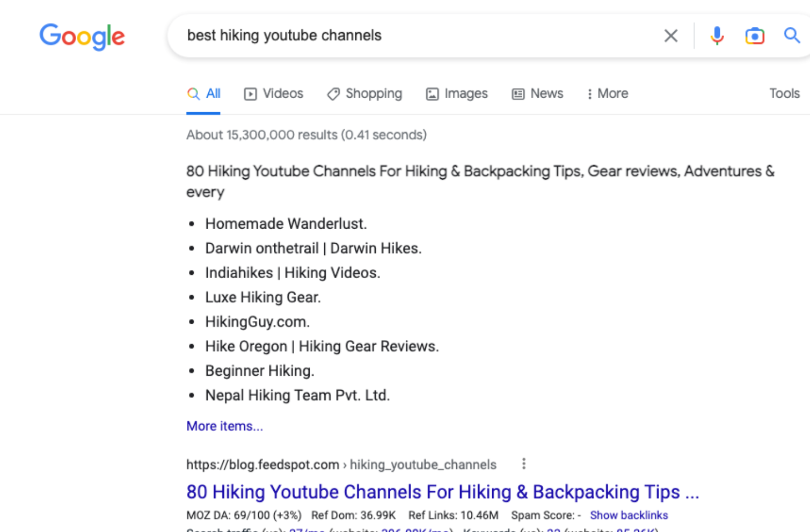Switch to the Shopping tab

click(364, 93)
